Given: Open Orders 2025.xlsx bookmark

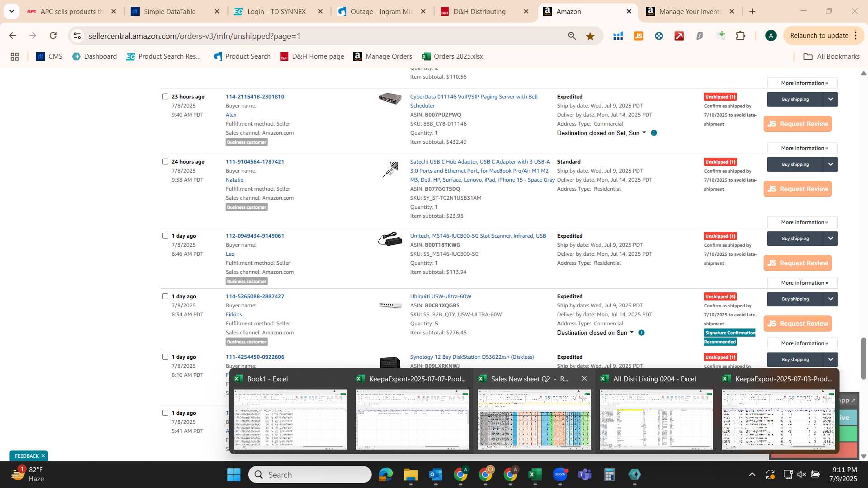Looking at the screenshot, I should tap(453, 56).
